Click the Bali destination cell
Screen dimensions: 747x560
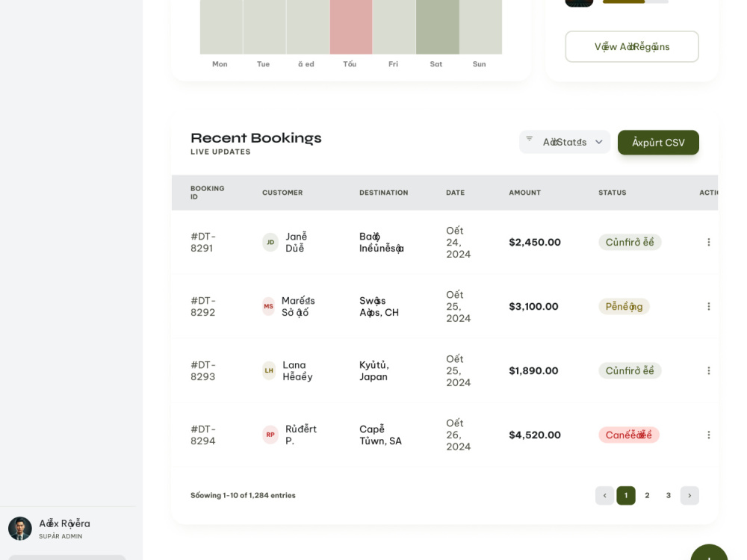pyautogui.click(x=382, y=242)
